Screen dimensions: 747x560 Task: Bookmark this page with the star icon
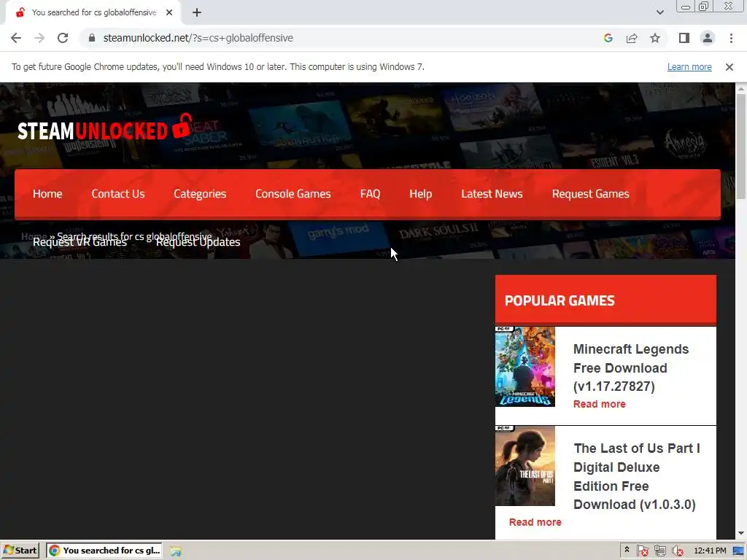click(x=655, y=38)
